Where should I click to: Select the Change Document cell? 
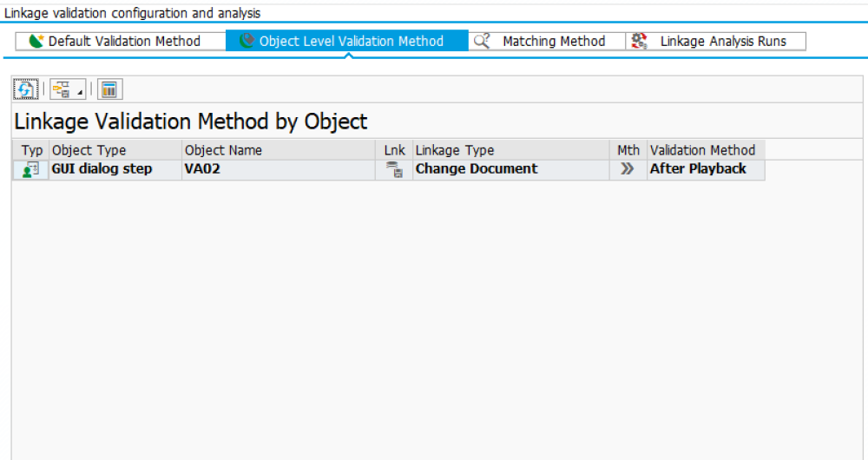click(x=511, y=169)
